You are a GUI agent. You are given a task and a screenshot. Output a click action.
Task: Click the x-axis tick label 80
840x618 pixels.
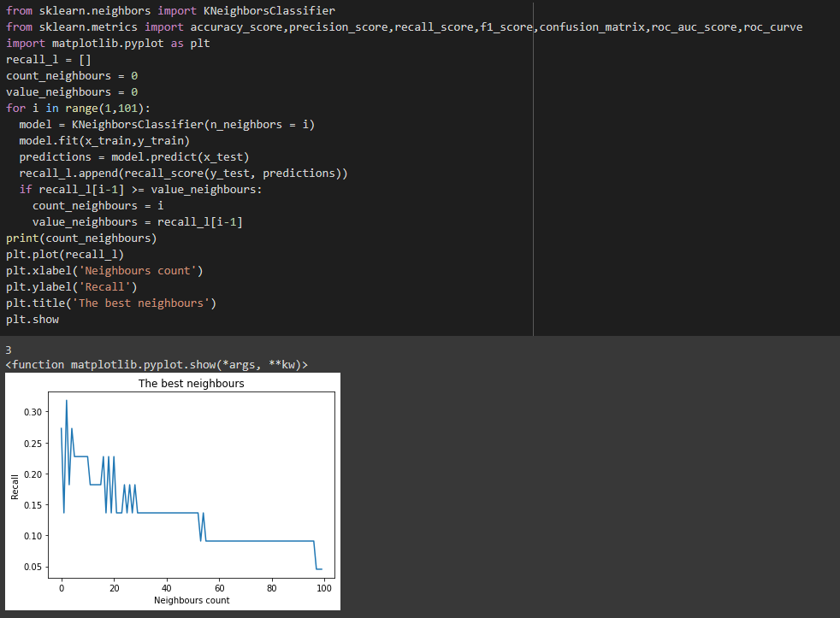pos(272,588)
